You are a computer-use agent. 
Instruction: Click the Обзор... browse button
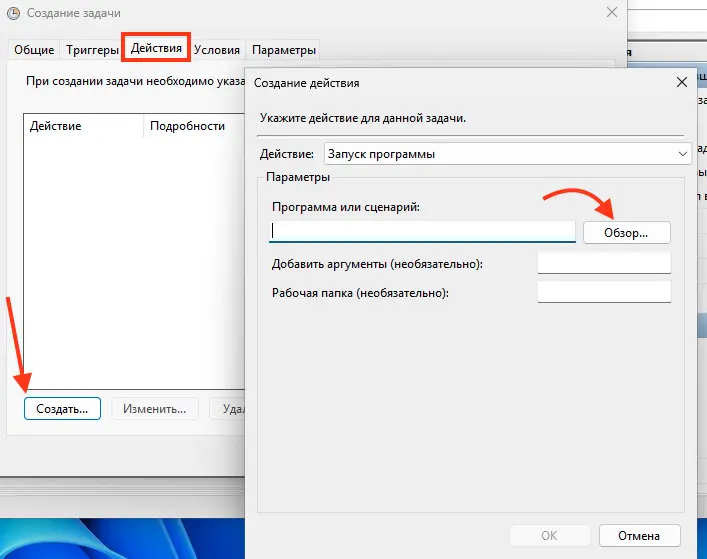(626, 233)
